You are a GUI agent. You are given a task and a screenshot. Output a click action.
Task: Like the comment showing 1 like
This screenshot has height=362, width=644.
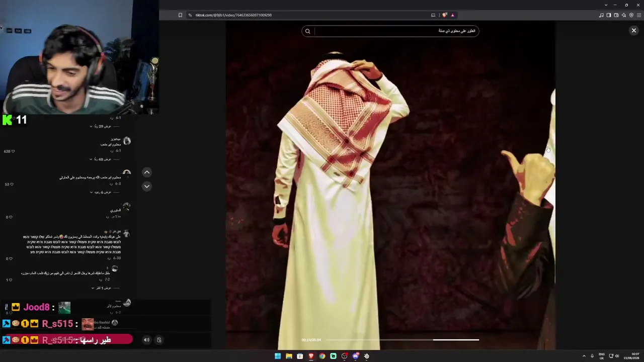(11, 280)
